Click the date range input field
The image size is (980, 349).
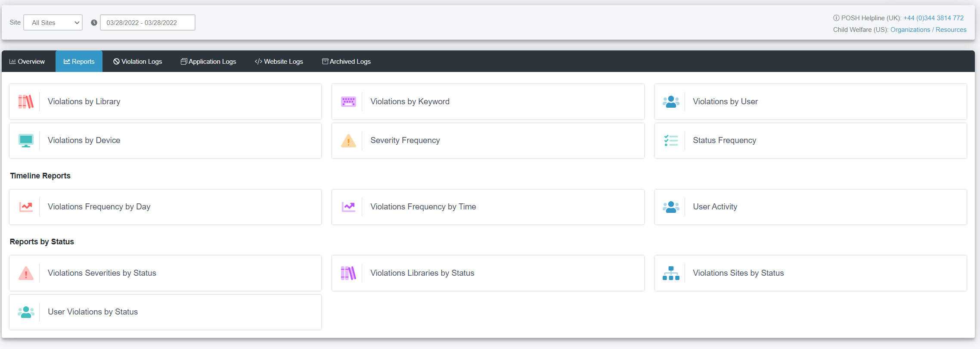147,22
